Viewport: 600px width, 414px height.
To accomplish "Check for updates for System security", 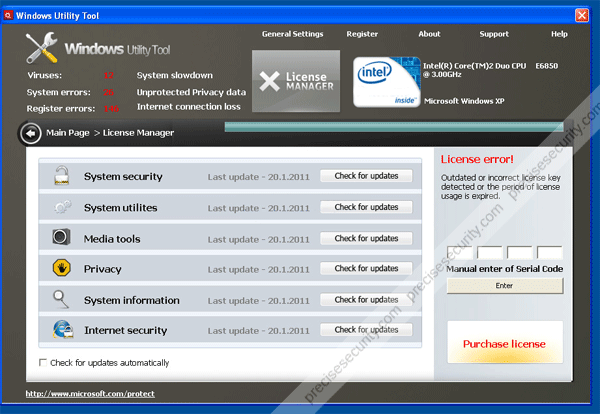I will coord(366,176).
